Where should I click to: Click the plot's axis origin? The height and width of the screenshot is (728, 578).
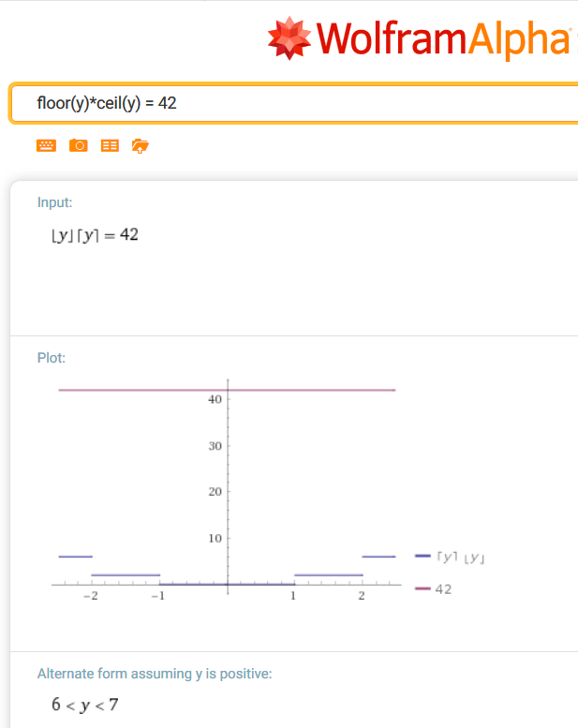(228, 584)
